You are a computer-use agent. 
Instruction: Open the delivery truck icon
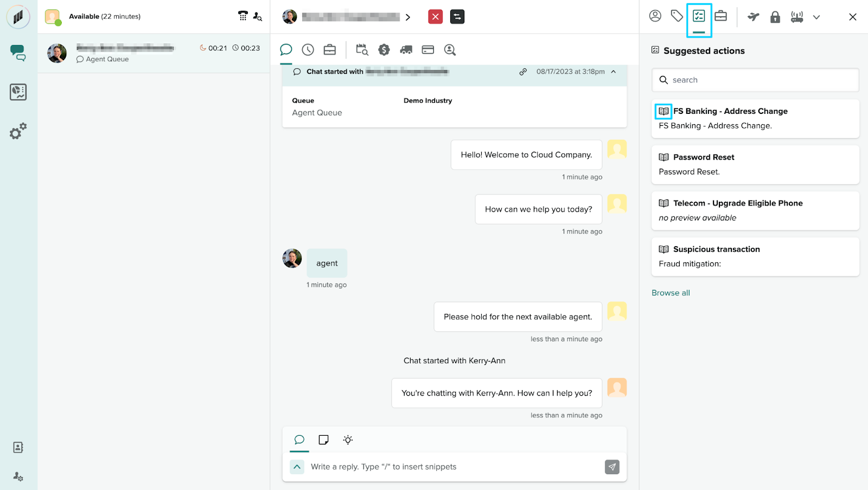click(406, 50)
